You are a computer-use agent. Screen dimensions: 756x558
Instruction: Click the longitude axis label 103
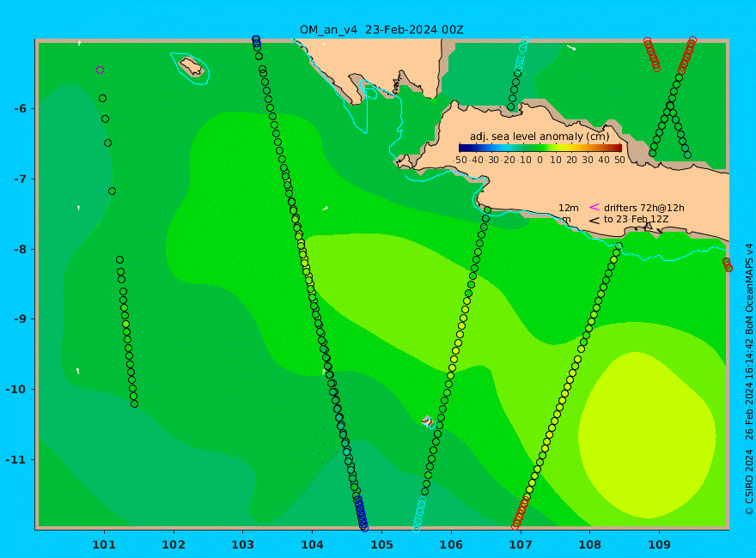coord(242,545)
